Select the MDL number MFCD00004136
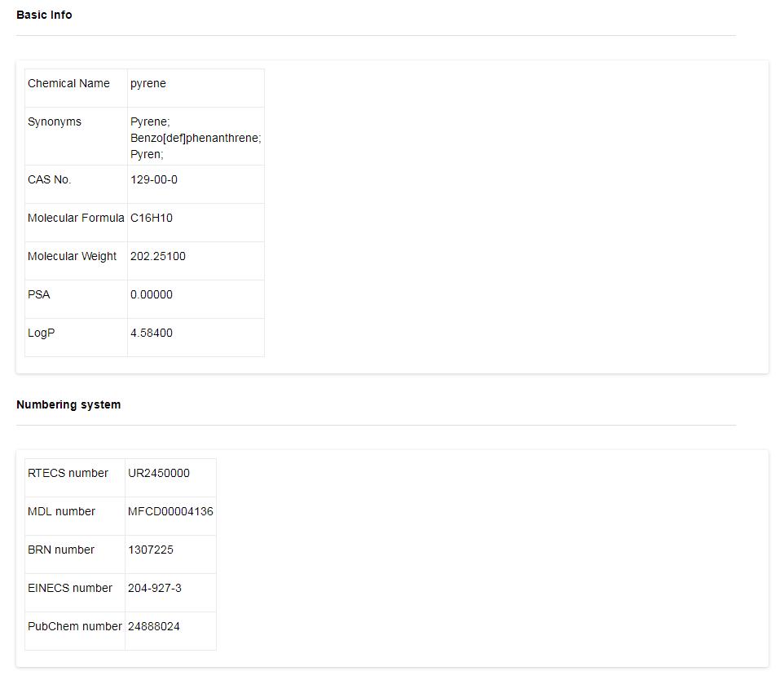Viewport: 784px width, 680px height. (170, 511)
